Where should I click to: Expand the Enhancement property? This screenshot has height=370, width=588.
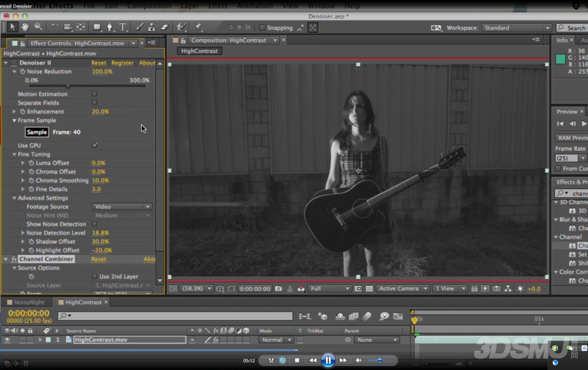click(x=14, y=111)
